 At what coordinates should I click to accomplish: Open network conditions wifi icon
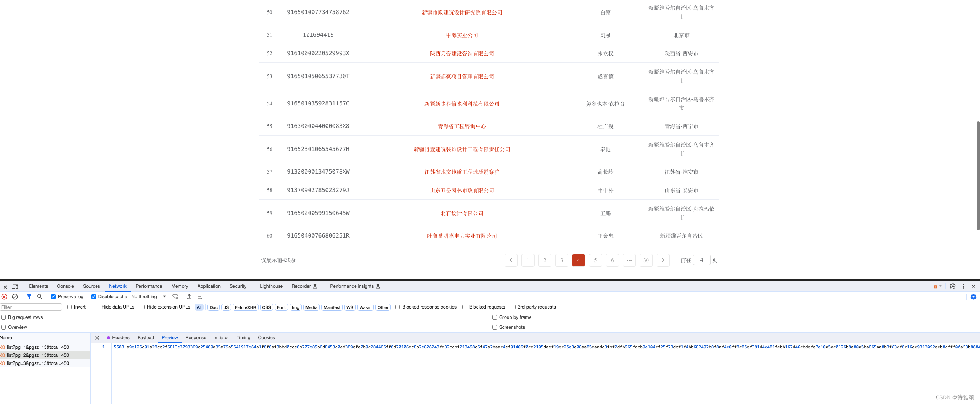175,297
